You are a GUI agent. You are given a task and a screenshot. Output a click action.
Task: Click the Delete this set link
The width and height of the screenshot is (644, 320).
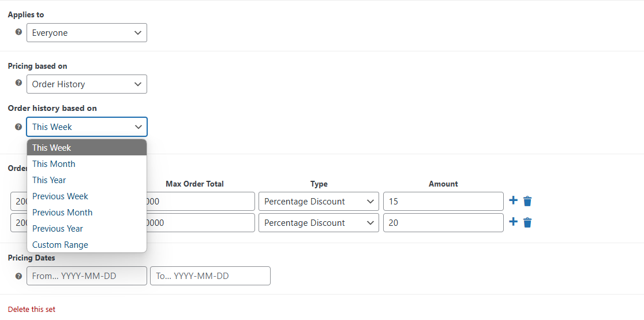click(32, 309)
